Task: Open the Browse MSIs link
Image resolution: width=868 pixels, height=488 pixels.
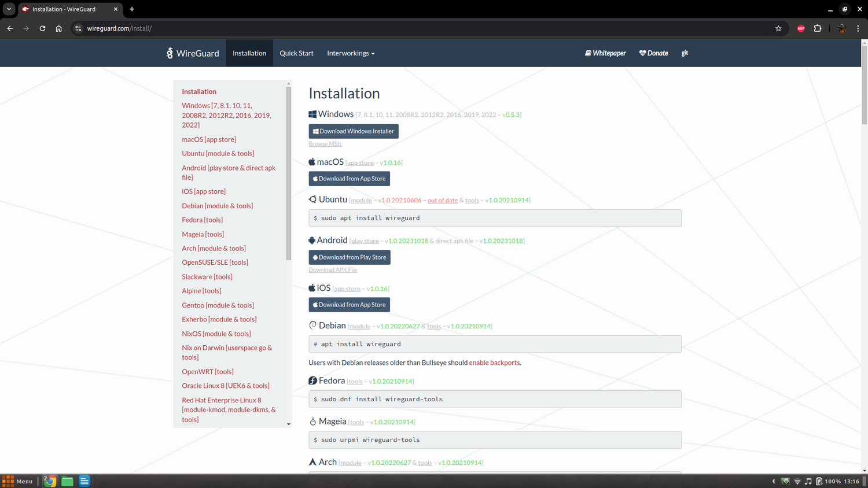Action: tap(325, 144)
